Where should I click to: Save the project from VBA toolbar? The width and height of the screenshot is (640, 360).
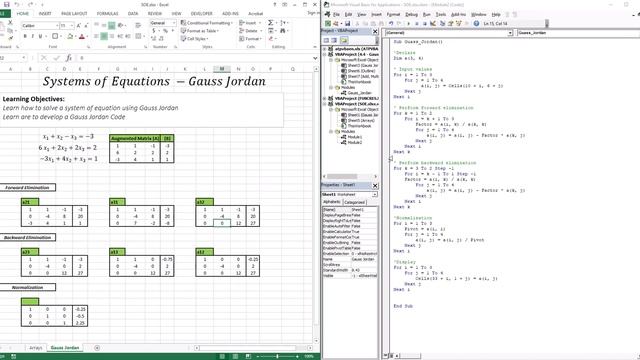point(347,24)
